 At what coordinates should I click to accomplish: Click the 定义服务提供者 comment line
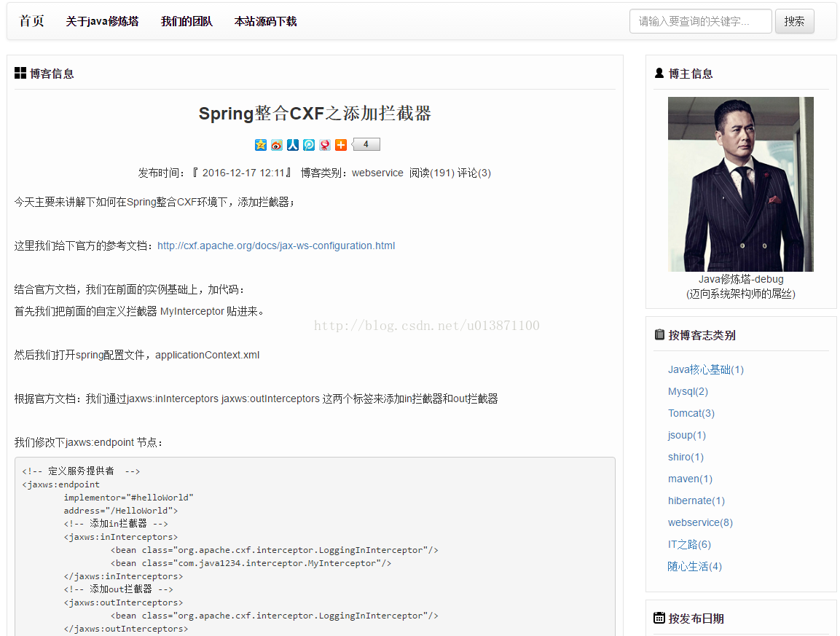[81, 471]
